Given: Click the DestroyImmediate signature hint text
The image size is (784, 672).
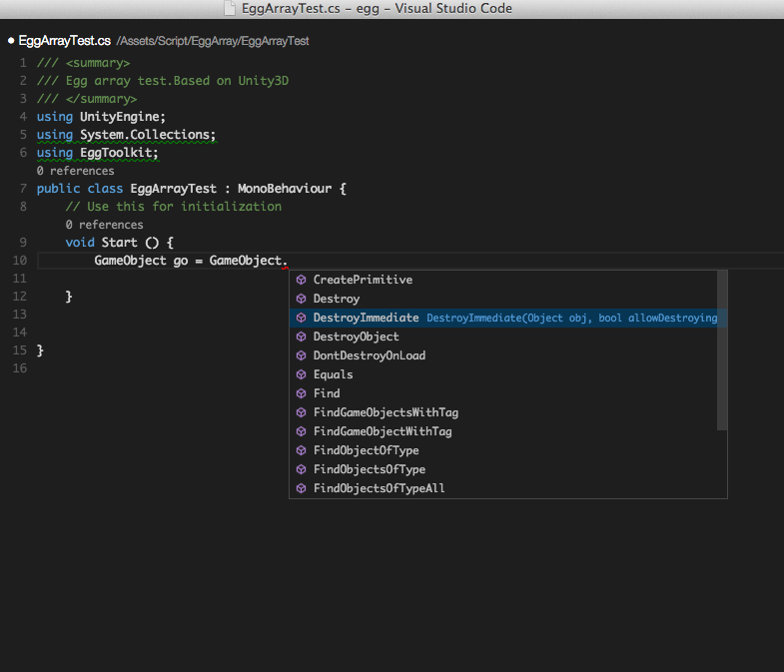Looking at the screenshot, I should coord(572,318).
